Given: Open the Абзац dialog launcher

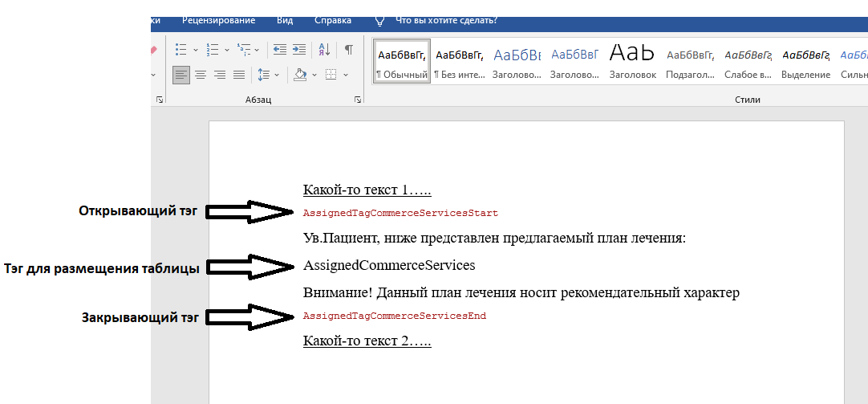Looking at the screenshot, I should click(x=358, y=100).
